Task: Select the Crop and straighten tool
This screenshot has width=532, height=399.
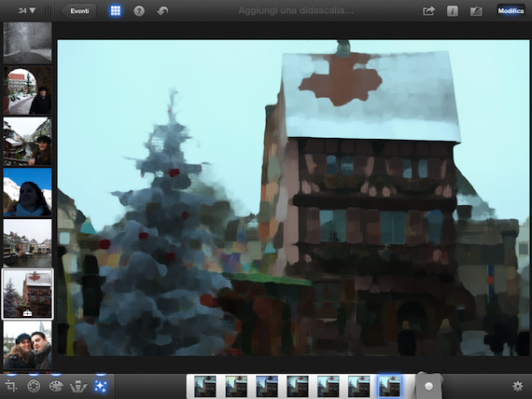Action: [x=11, y=386]
